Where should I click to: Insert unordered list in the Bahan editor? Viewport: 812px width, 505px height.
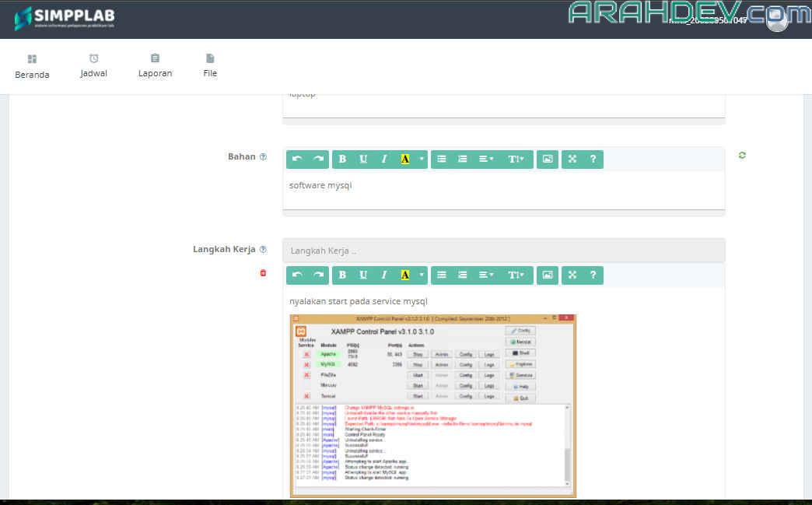coord(442,160)
